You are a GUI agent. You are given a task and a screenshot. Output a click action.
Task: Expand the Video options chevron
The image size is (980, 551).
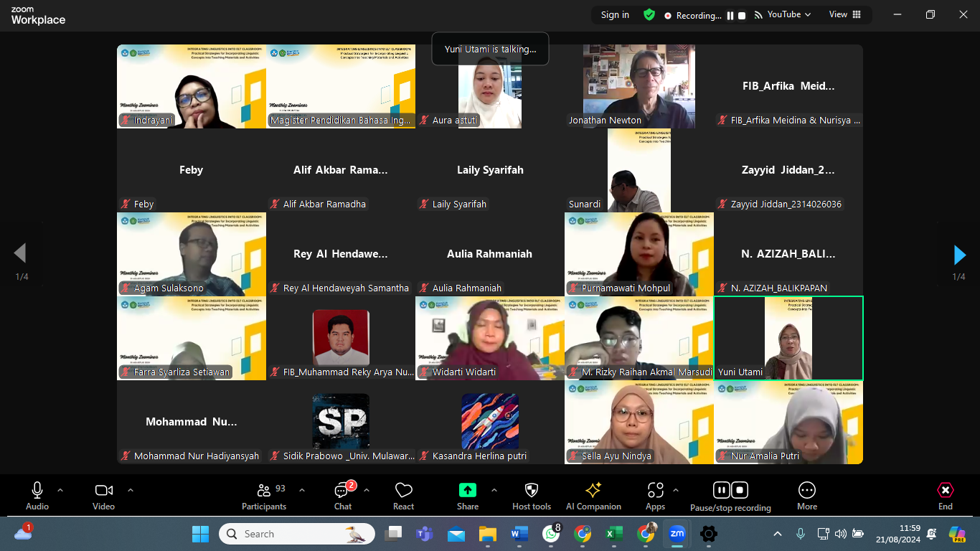click(131, 490)
